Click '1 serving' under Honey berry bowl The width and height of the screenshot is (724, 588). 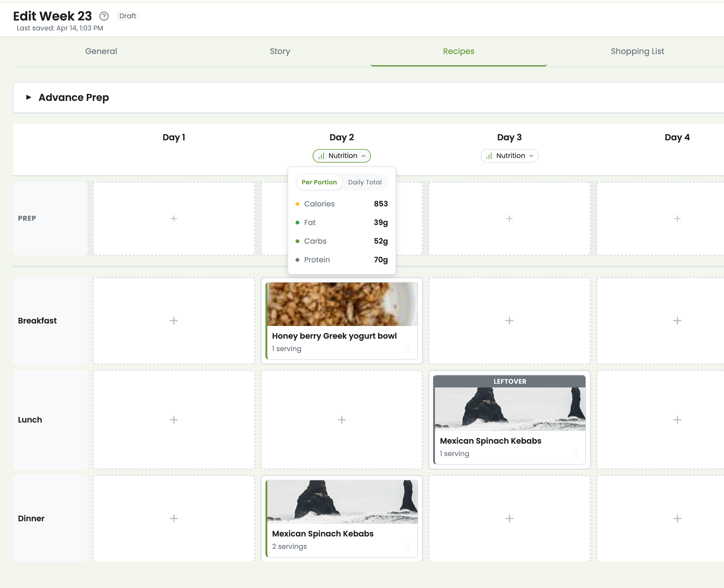[287, 349]
